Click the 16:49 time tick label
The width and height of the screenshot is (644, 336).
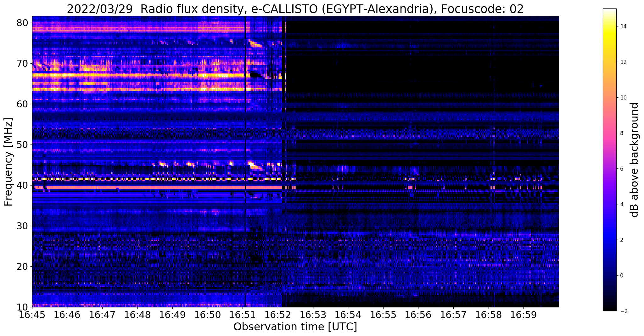tap(172, 315)
